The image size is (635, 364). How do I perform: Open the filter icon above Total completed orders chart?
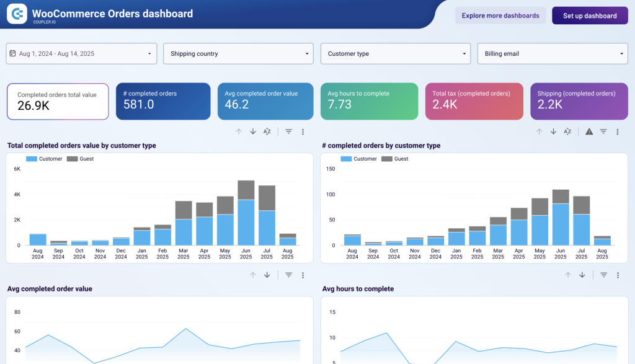coord(288,131)
